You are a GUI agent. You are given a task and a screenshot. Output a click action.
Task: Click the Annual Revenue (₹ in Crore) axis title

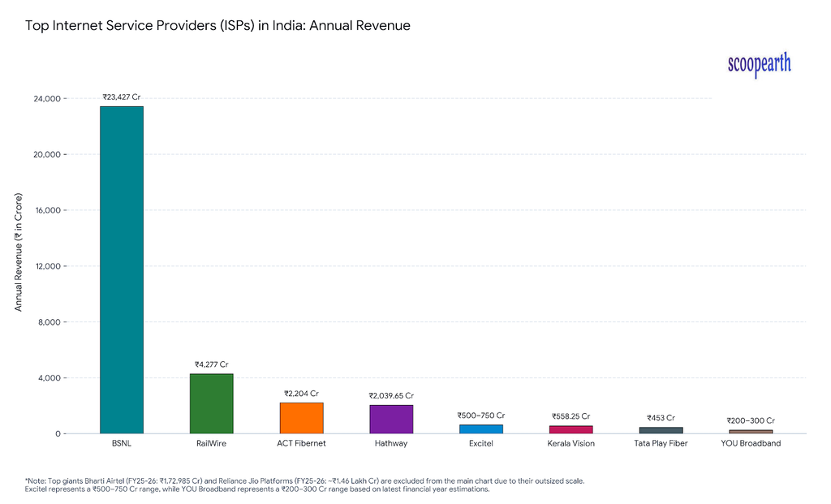point(19,252)
